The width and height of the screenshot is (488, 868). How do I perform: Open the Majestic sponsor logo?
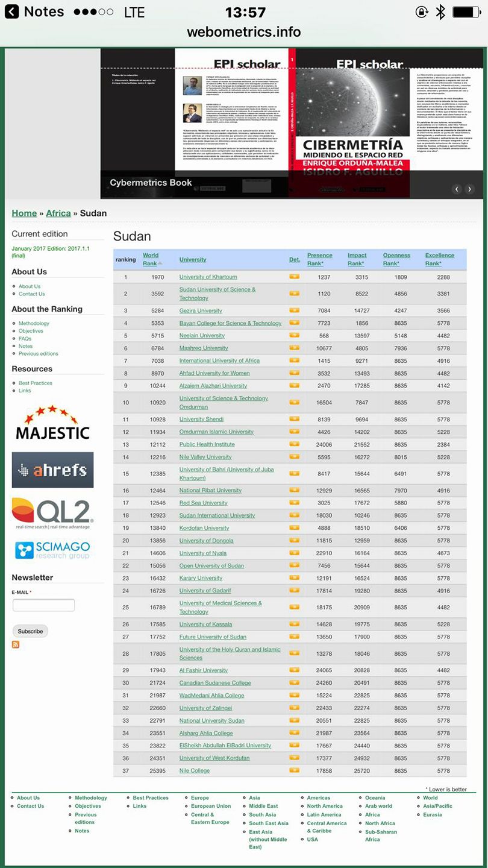(52, 423)
